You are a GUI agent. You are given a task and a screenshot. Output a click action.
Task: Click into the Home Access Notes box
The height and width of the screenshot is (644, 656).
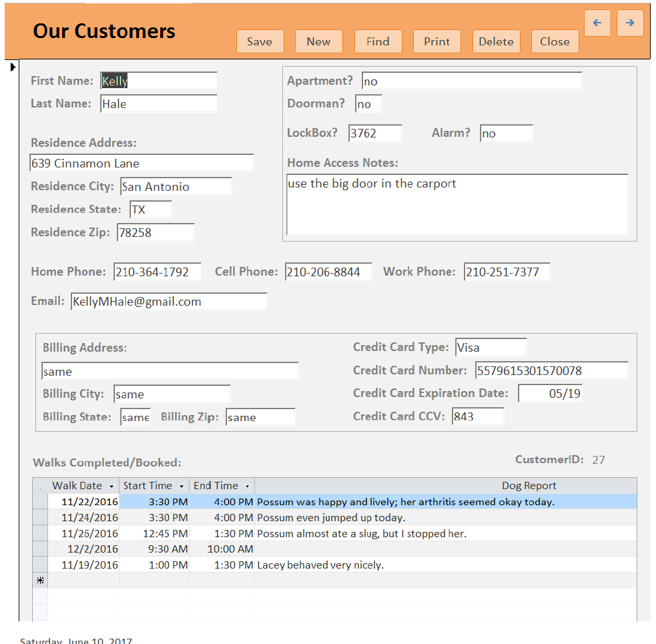[456, 204]
